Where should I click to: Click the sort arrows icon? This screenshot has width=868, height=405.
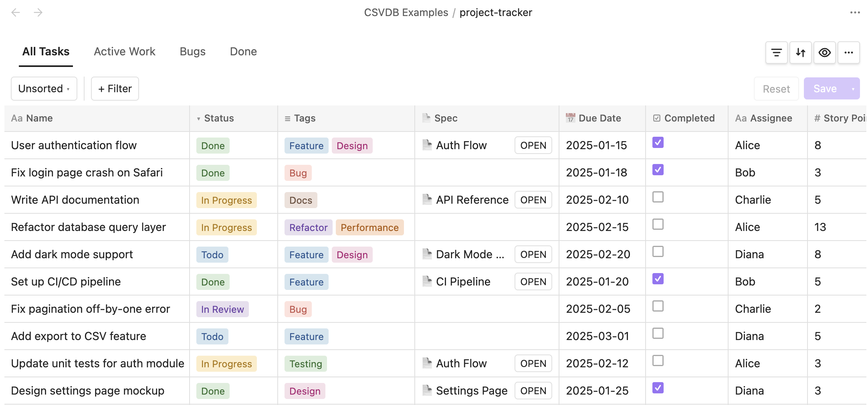pos(800,53)
